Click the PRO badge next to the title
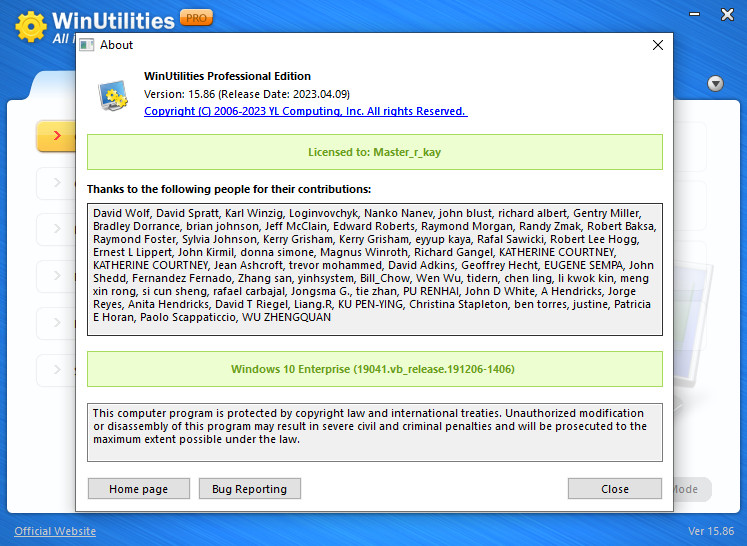 196,18
